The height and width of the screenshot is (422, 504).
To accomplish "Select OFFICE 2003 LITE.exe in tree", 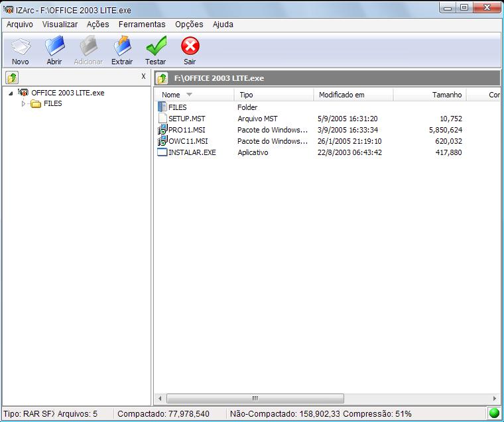I will [68, 93].
